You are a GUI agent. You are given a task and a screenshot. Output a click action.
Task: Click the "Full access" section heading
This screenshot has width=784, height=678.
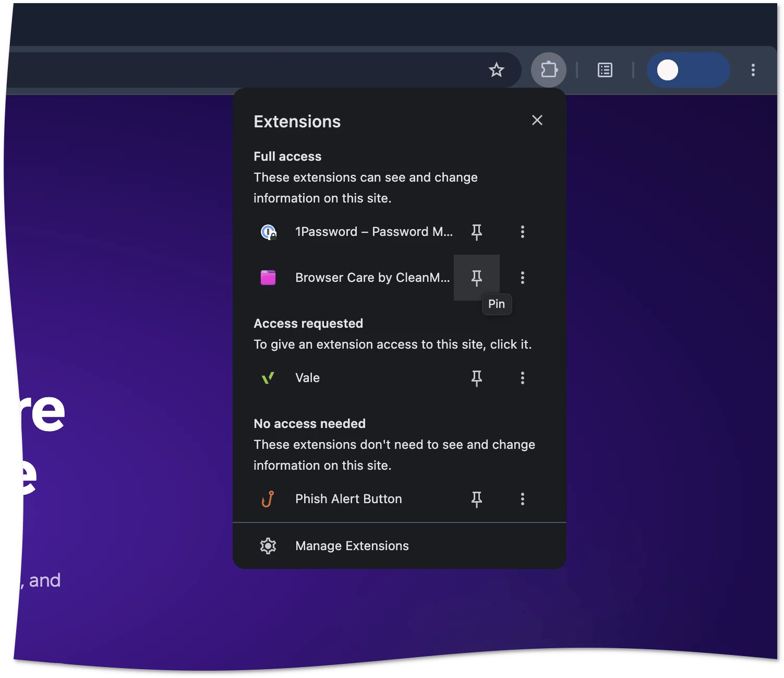(x=287, y=157)
